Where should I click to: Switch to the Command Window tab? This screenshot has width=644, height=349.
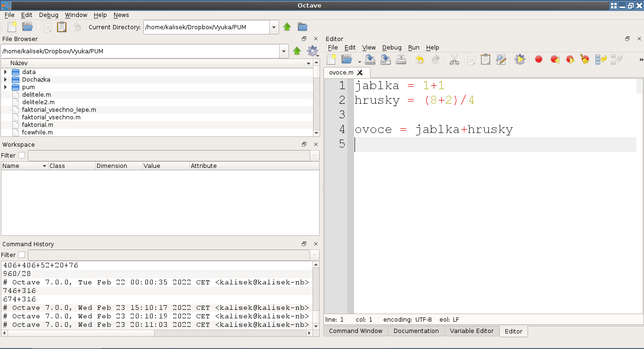[355, 331]
